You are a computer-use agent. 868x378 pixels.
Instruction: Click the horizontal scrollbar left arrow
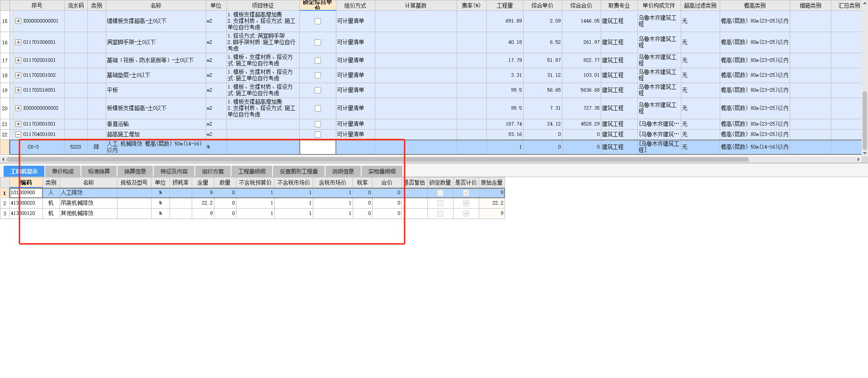3,159
